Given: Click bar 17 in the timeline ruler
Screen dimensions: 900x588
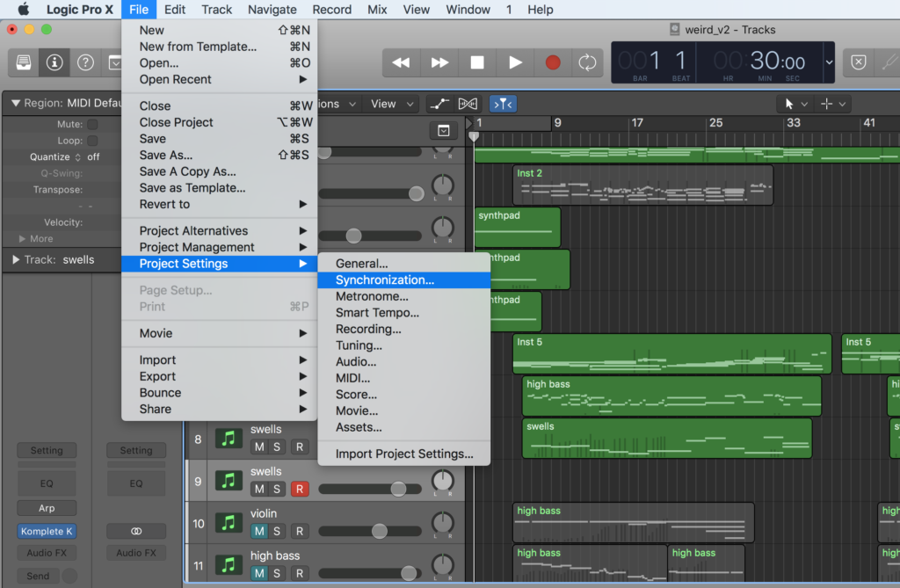Looking at the screenshot, I should coord(637,123).
